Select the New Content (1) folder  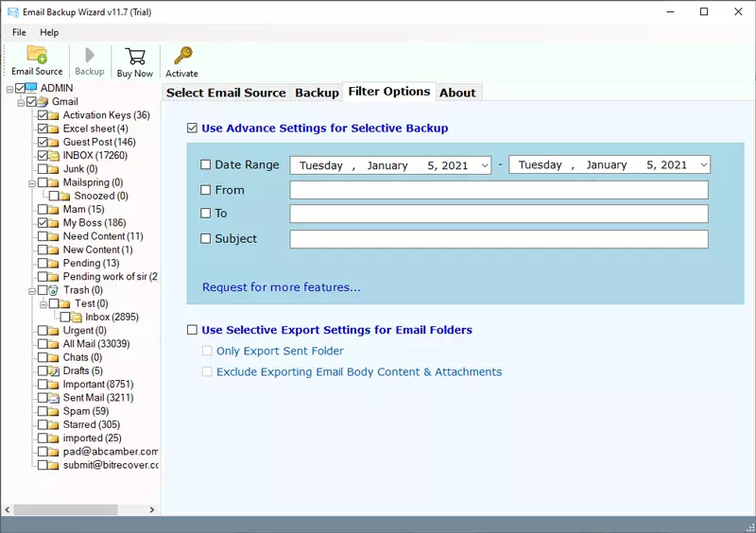(98, 249)
